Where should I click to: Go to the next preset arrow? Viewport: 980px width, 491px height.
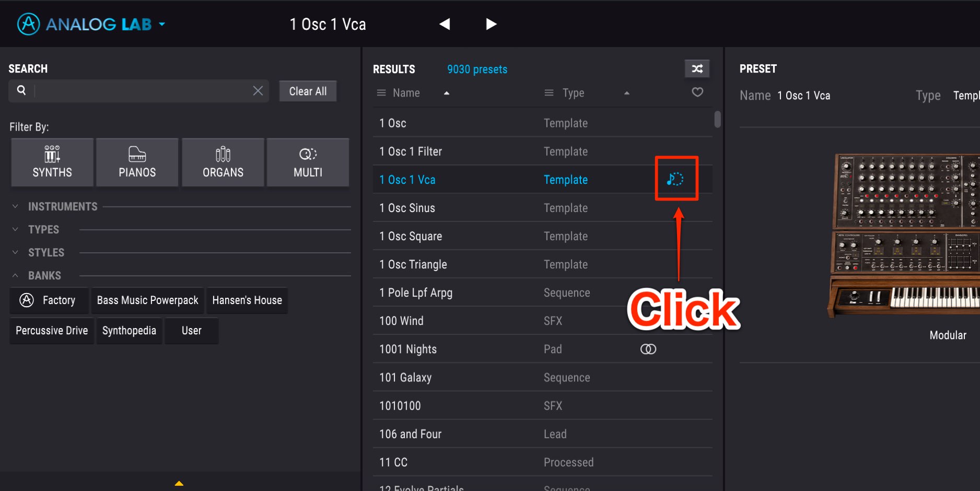[x=491, y=24]
